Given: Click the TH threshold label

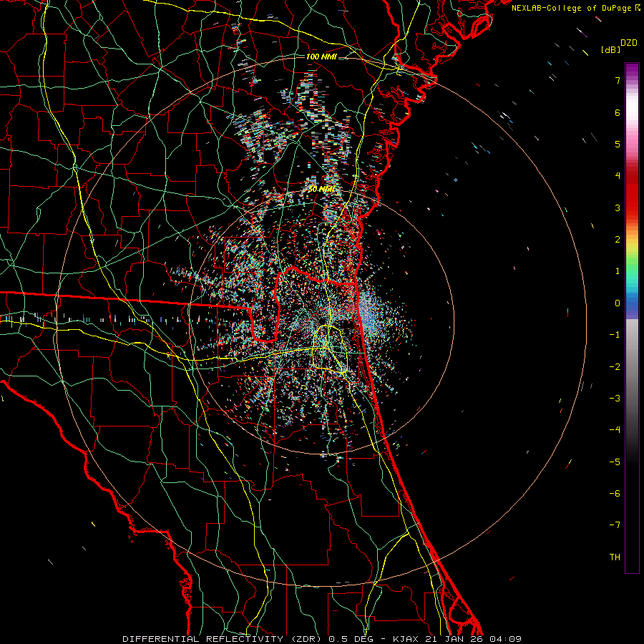Looking at the screenshot, I should 615,557.
